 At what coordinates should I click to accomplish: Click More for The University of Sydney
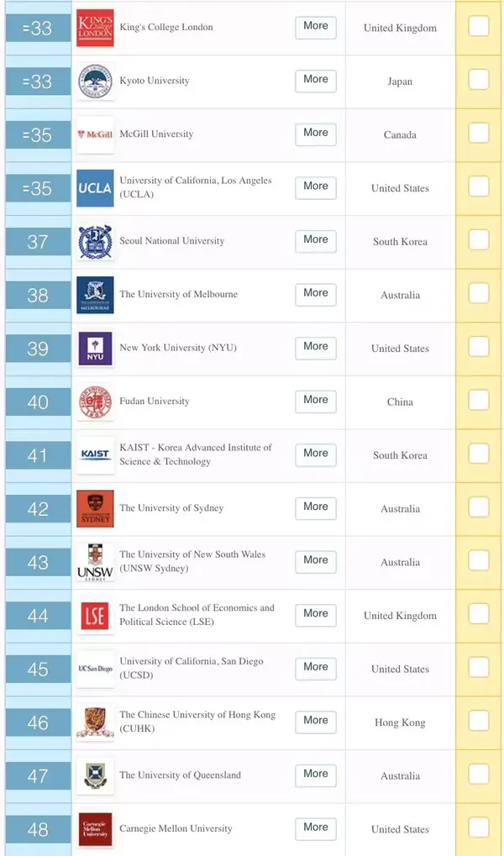315,508
